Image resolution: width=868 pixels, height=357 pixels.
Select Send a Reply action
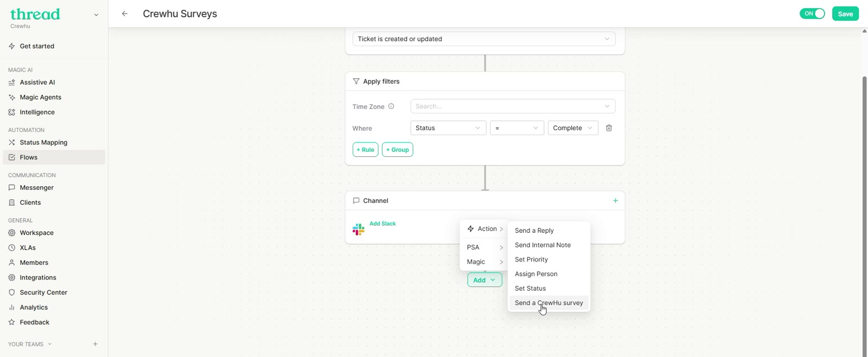point(548,231)
